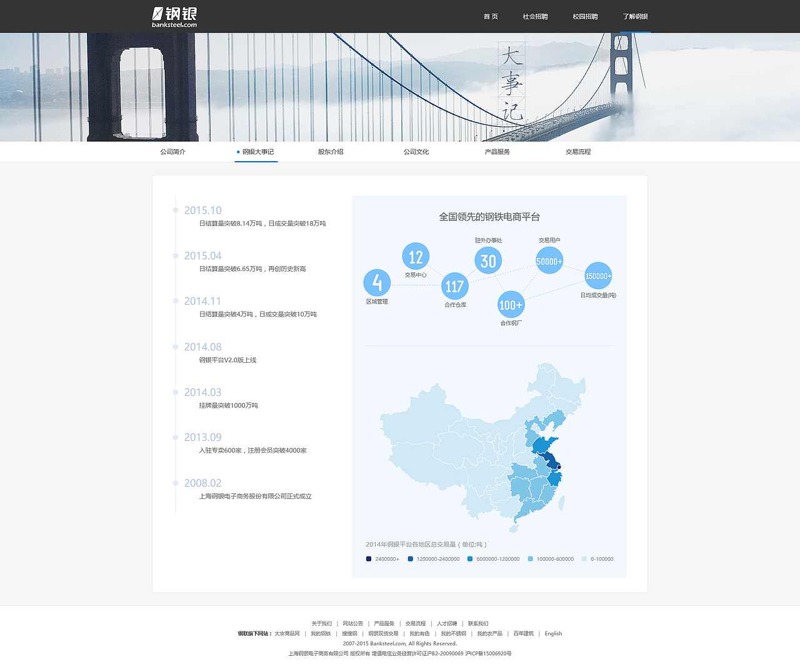Open footer link 我的农产品
Screen dimensions: 800x672
pyautogui.click(x=489, y=633)
